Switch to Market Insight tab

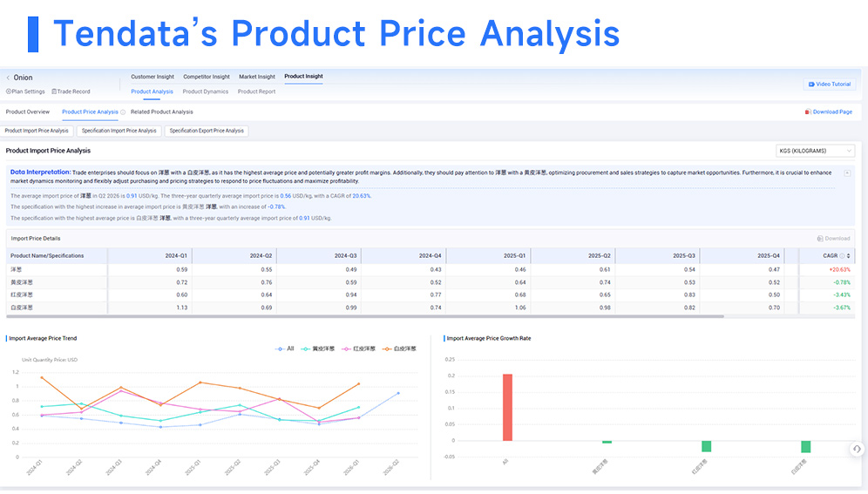point(257,77)
